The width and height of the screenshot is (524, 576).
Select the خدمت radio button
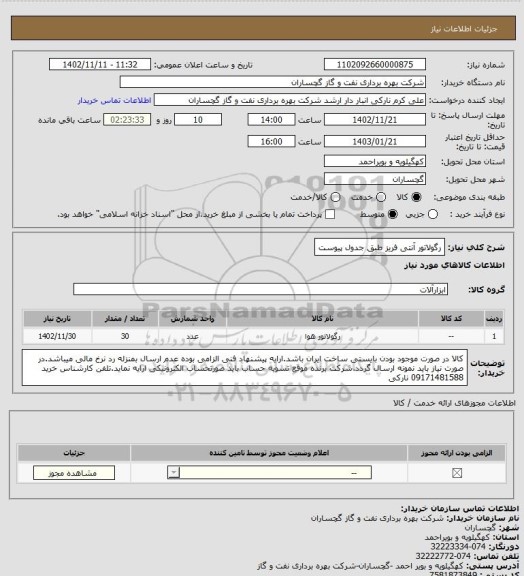click(x=381, y=197)
